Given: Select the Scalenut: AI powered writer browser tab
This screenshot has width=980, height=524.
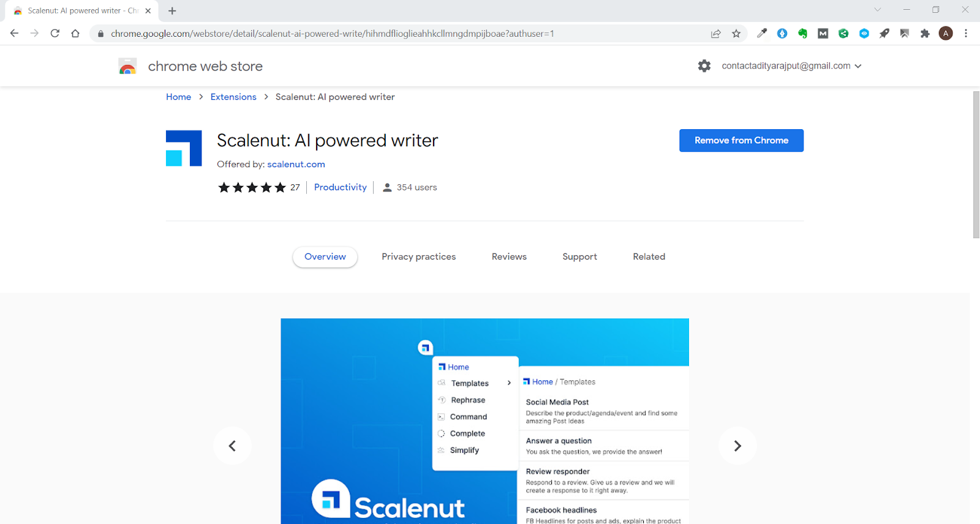Looking at the screenshot, I should [82, 11].
